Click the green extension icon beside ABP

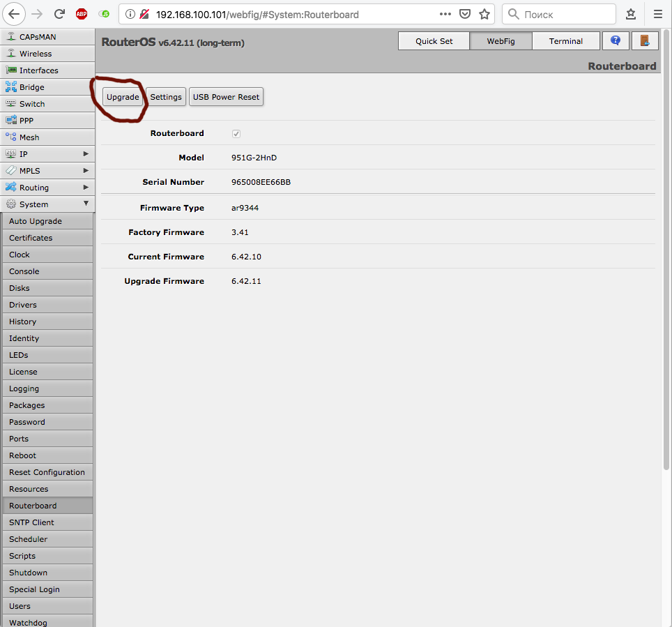pos(104,14)
